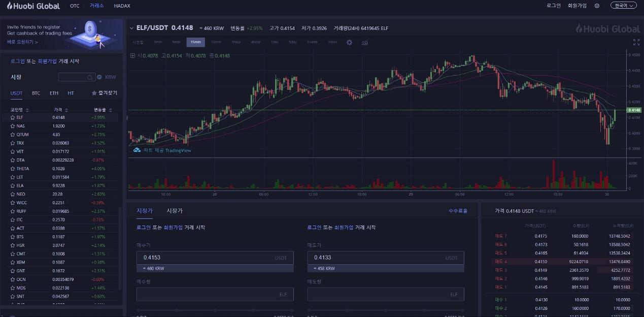Favorite the THETA coin star

pyautogui.click(x=13, y=169)
